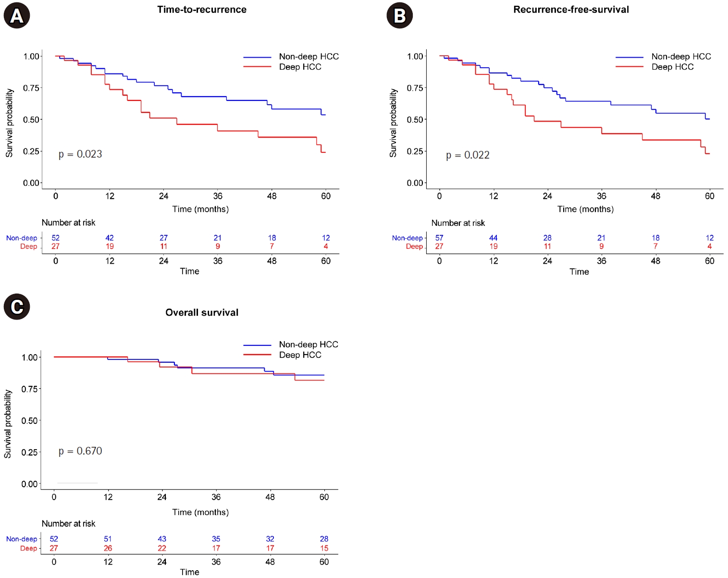Viewport: 728px width, 578px height.
Task: Click "Number at risk" heading below Time-to-recurrence plot
Action: (x=68, y=223)
